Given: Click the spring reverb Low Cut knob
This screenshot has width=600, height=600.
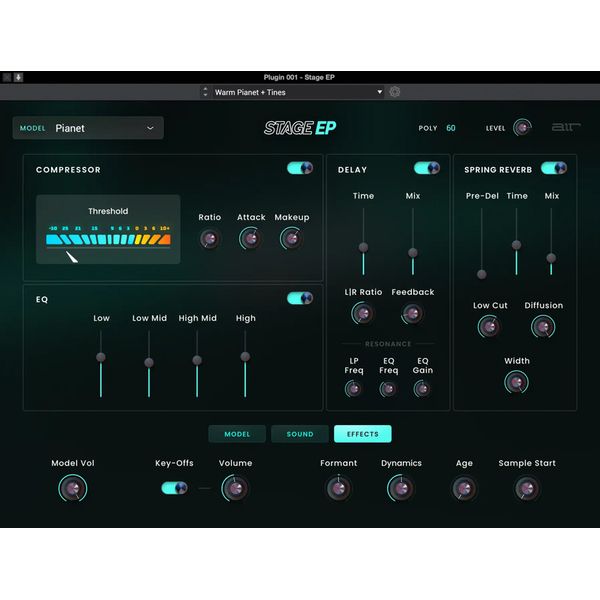Looking at the screenshot, I should pos(489,327).
